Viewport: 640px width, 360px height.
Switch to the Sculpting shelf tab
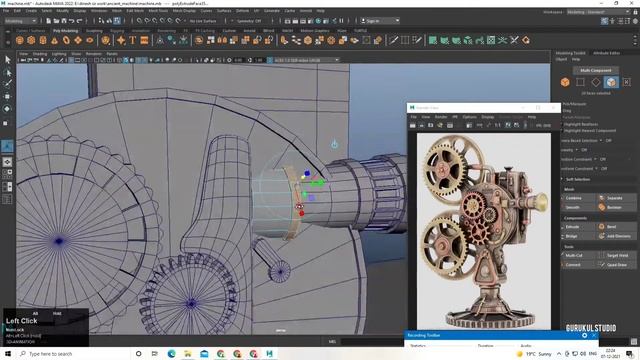point(94,31)
